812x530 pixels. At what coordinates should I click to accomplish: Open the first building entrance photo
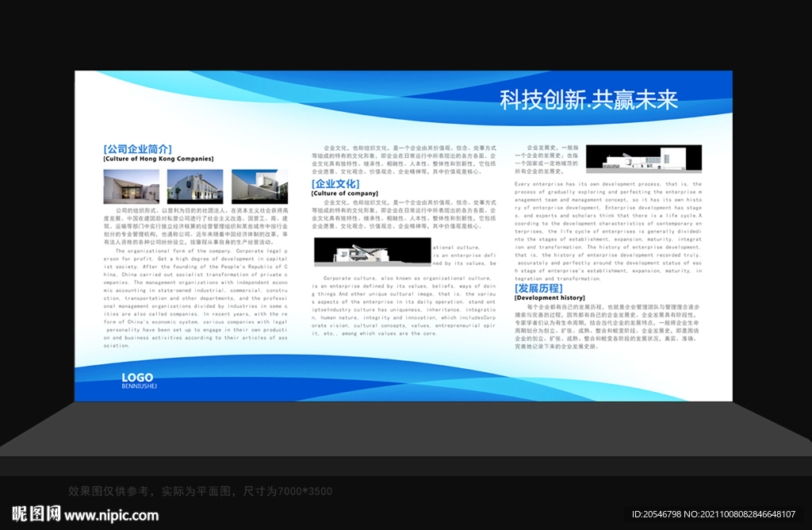tap(132, 186)
